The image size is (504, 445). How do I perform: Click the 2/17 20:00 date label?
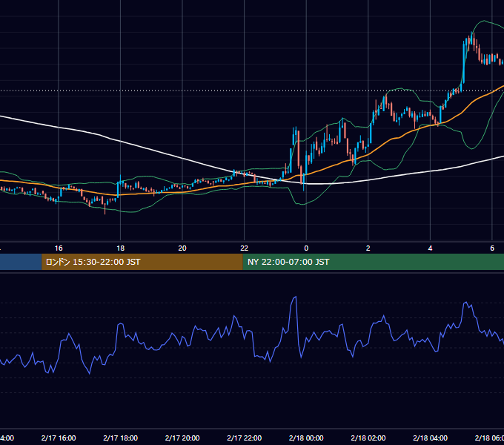tap(182, 438)
